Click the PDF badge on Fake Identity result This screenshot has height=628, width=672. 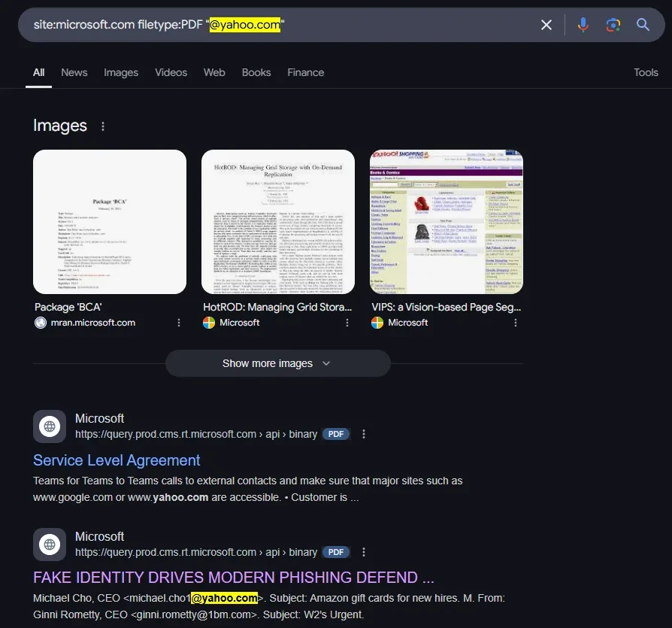[336, 552]
